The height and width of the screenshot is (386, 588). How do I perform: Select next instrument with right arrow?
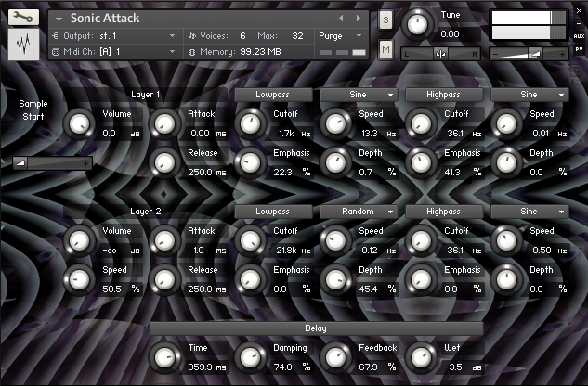coord(359,18)
